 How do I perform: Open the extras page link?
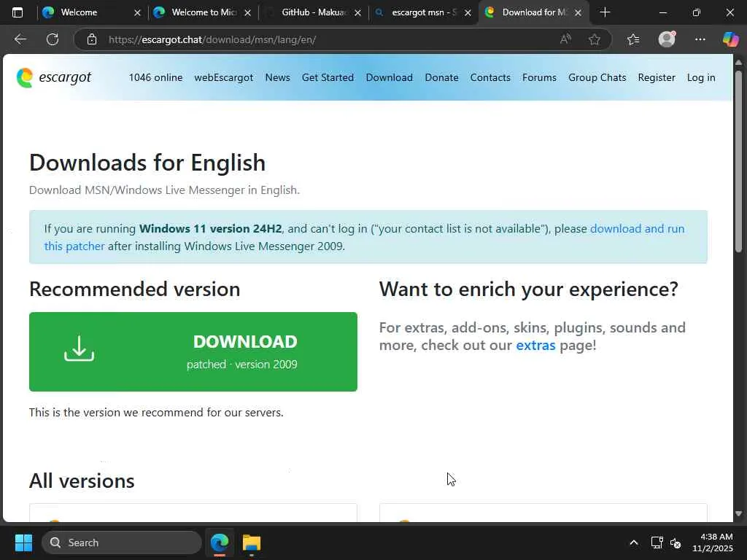tap(535, 345)
